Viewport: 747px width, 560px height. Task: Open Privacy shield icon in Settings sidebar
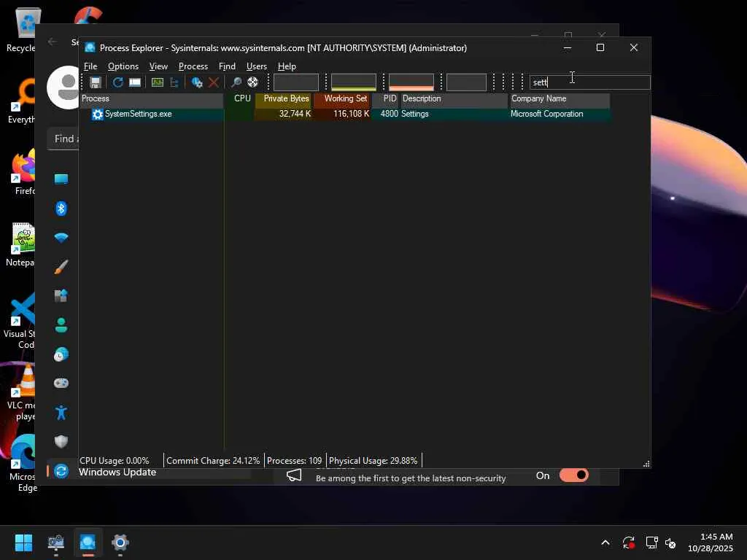[x=61, y=442]
